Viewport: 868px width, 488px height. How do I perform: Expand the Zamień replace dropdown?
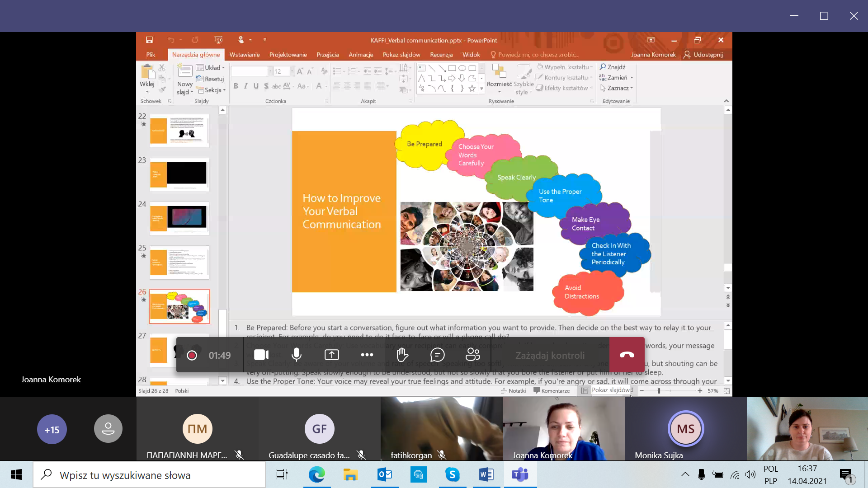click(x=632, y=78)
